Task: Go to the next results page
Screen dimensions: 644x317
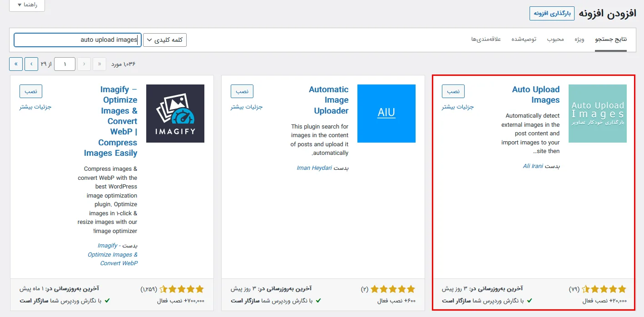Action: pyautogui.click(x=31, y=64)
